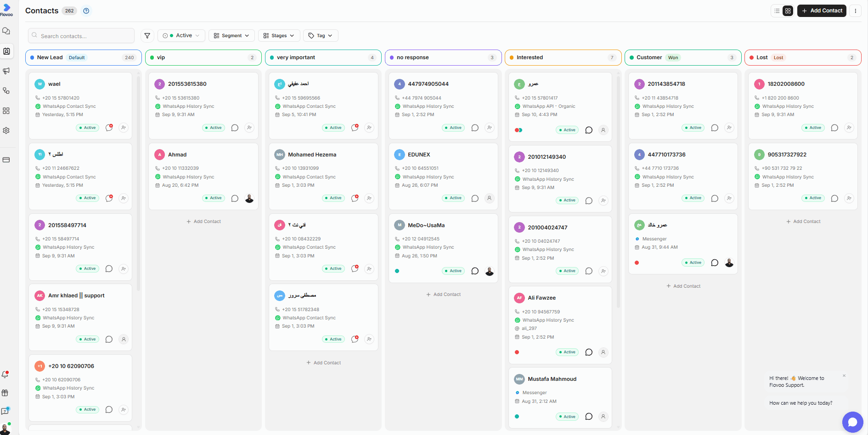Open the campaigns megaphone icon in the sidebar
Screen dimensions: 868x435
coord(6,71)
